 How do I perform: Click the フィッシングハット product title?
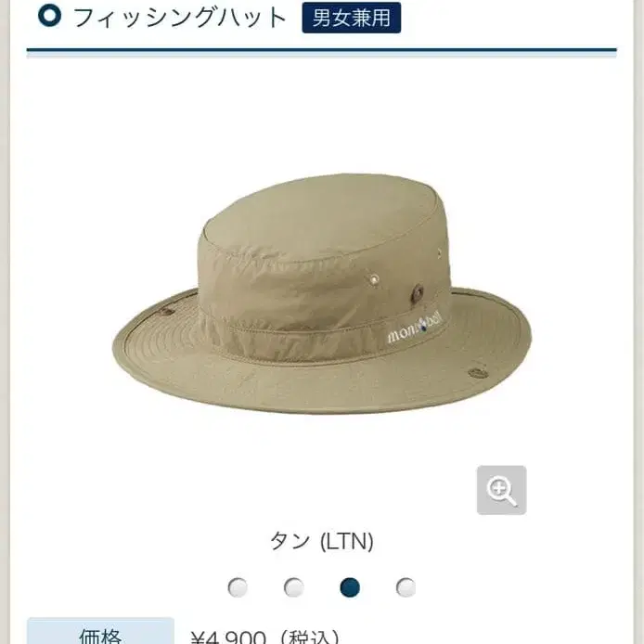coord(180,18)
